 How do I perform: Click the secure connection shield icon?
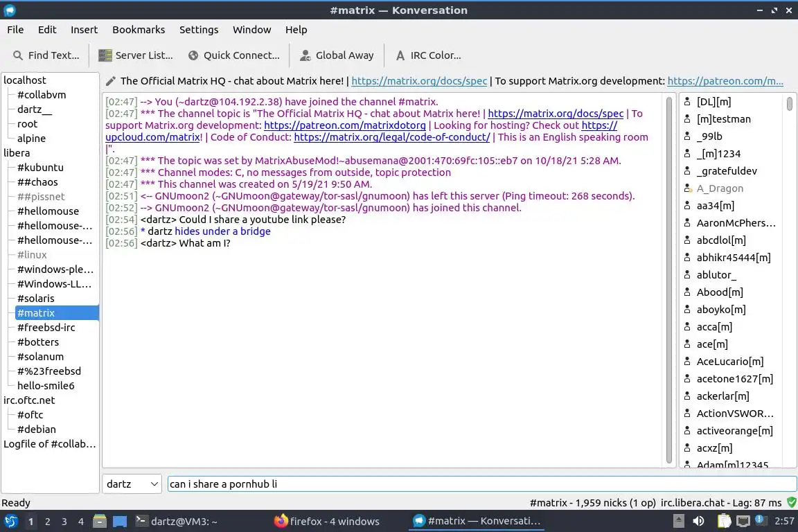click(x=791, y=502)
